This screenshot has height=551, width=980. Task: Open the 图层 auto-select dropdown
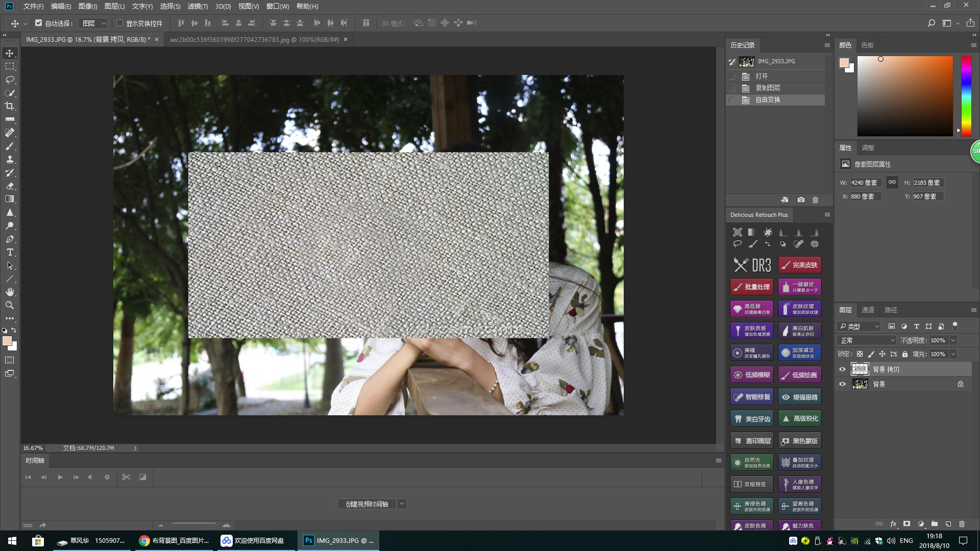point(94,23)
